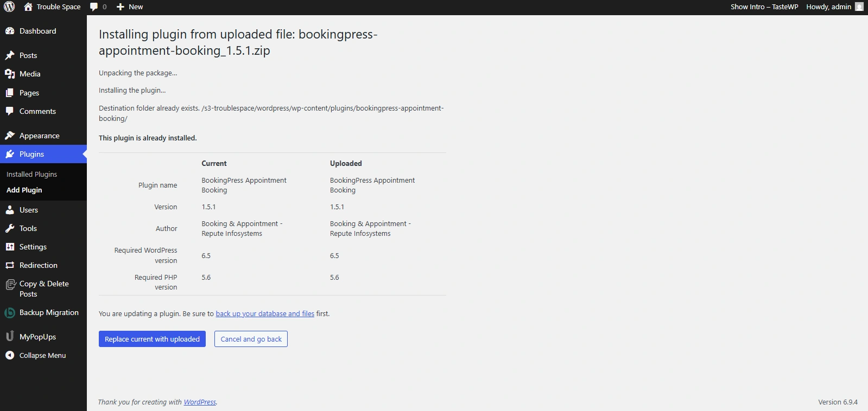Open the comments bubble icon in admin bar
This screenshot has height=411, width=868.
pyautogui.click(x=94, y=7)
